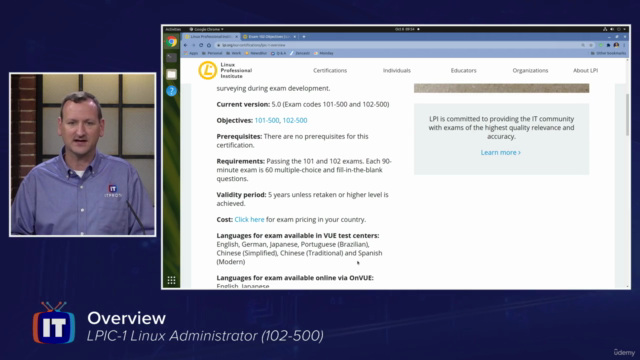
Task: Click the zoom magnifier in address bar
Action: (x=583, y=45)
